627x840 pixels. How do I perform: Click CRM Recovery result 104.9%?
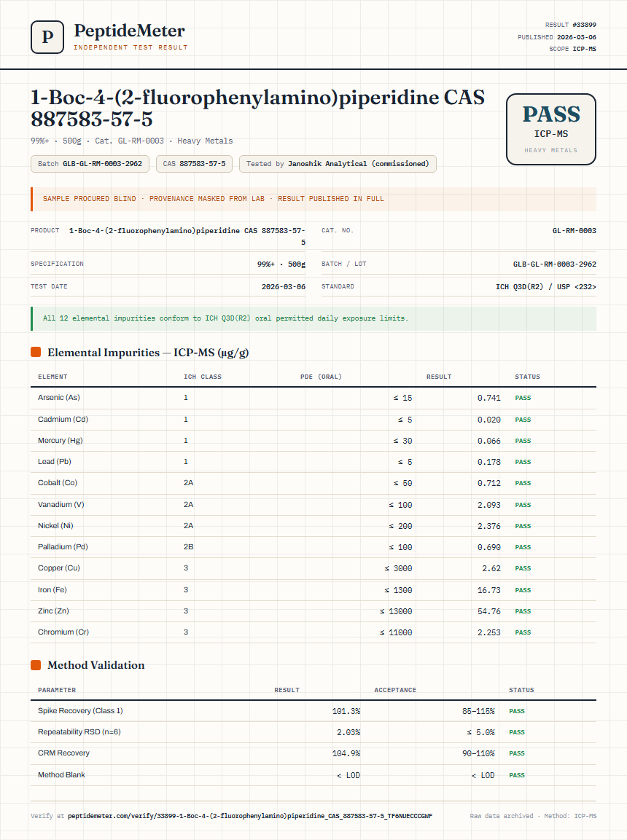pos(346,753)
